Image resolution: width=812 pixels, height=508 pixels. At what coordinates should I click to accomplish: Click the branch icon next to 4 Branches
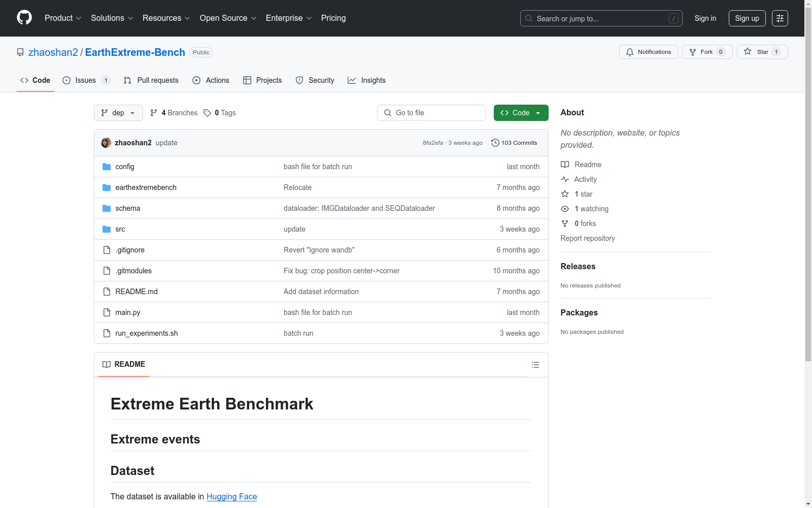pos(154,113)
